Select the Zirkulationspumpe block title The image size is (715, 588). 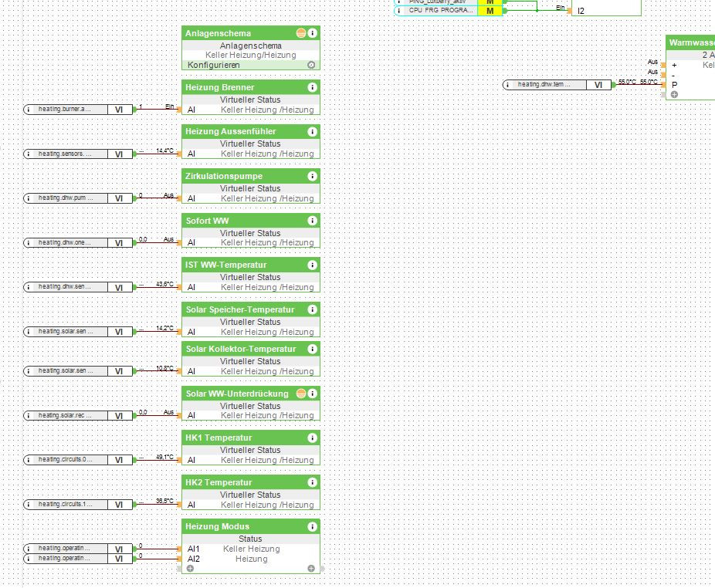pyautogui.click(x=224, y=176)
